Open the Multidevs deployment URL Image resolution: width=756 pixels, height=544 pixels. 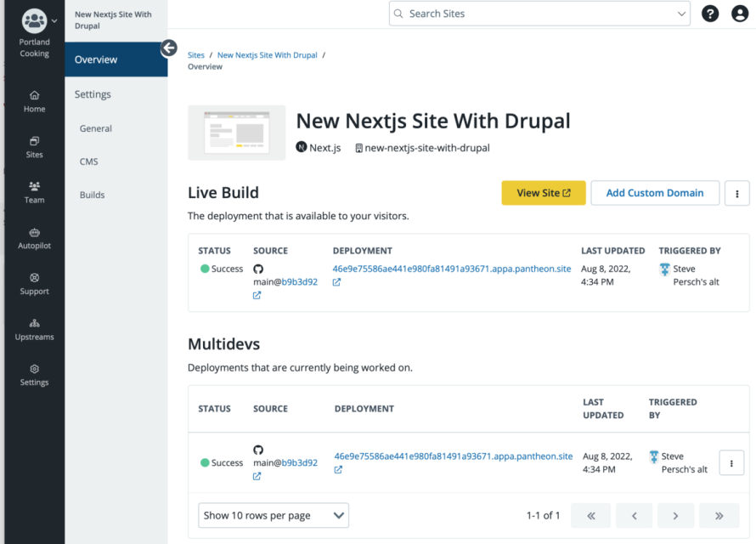pos(454,456)
